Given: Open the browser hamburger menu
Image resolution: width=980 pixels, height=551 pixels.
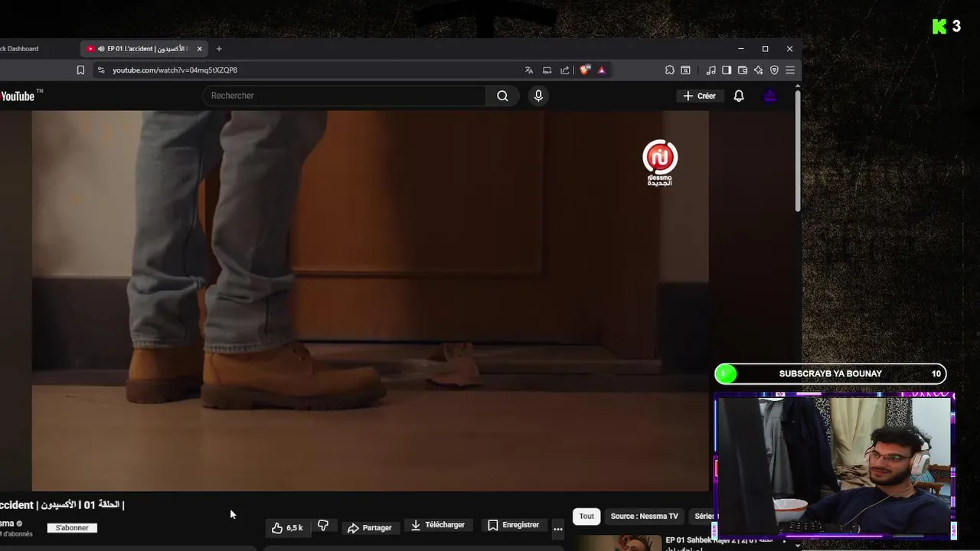Looking at the screenshot, I should pyautogui.click(x=790, y=70).
